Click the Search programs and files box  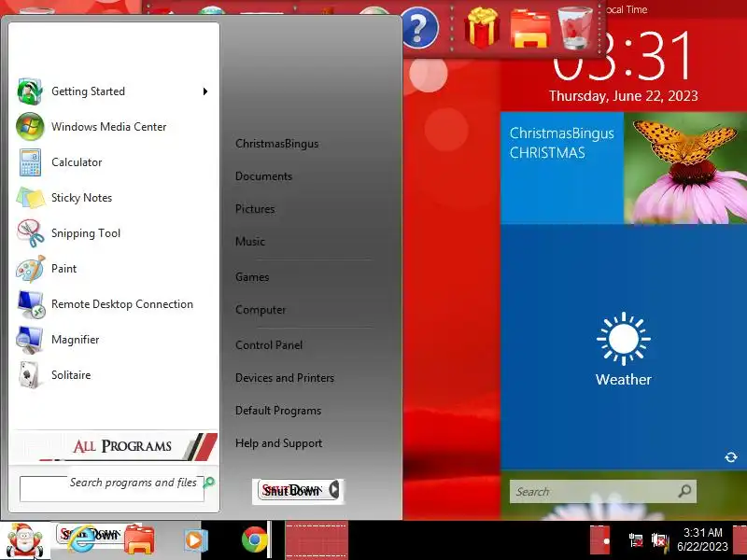111,488
